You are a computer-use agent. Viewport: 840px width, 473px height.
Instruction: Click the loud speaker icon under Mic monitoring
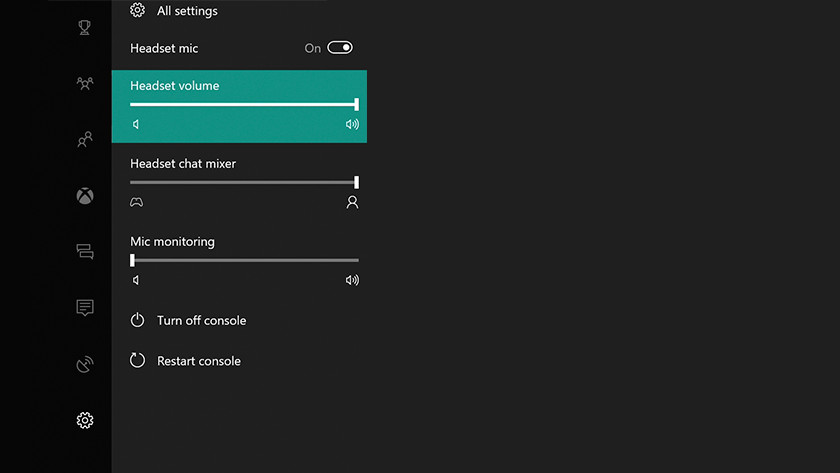pyautogui.click(x=352, y=280)
